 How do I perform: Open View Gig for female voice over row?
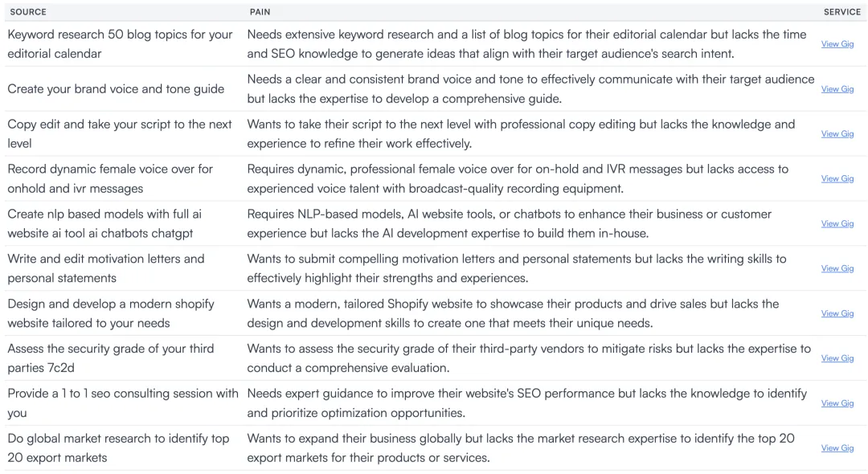pyautogui.click(x=837, y=178)
